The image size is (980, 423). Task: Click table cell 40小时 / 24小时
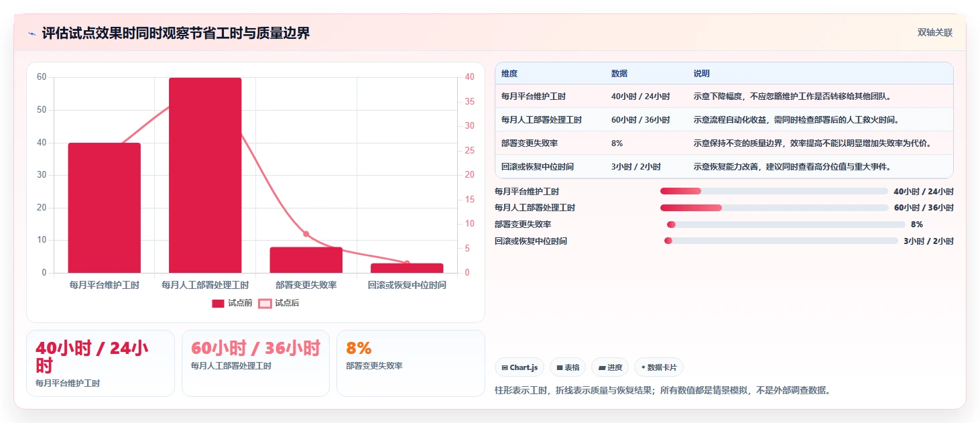pyautogui.click(x=640, y=97)
